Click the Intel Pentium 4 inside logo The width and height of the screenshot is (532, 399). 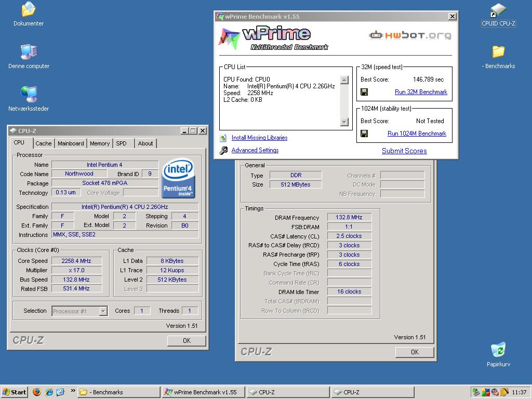pos(178,179)
